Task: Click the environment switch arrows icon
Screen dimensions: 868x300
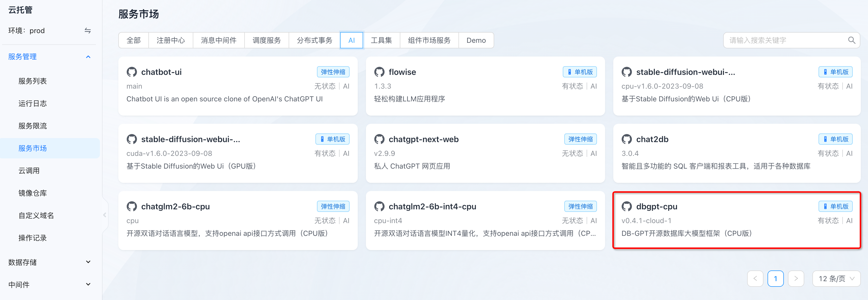Action: 88,31
